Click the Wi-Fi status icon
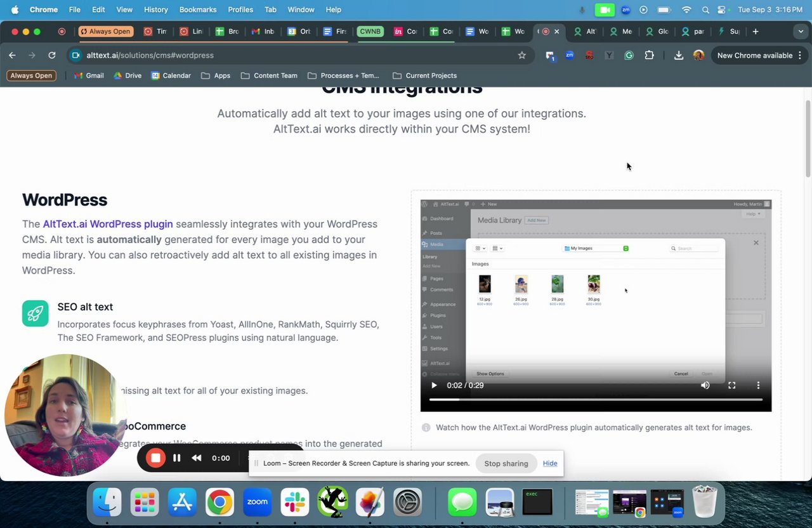This screenshot has width=812, height=528. (686, 10)
